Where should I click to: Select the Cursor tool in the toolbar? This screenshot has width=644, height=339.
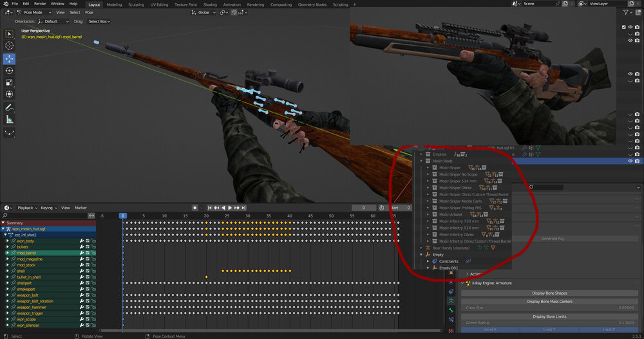(x=10, y=46)
